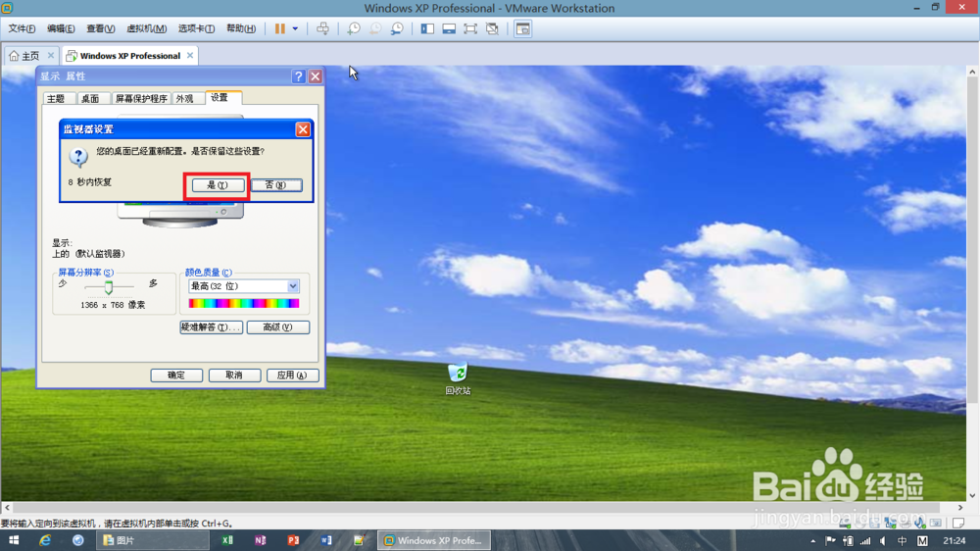The image size is (980, 551).
Task: Click the Unity mode toolbar icon
Action: [x=492, y=28]
